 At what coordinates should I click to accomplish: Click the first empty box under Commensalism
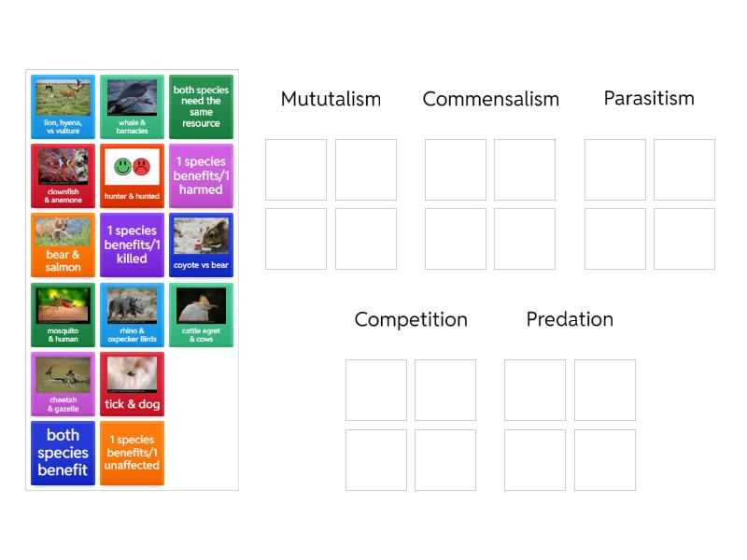pyautogui.click(x=455, y=169)
